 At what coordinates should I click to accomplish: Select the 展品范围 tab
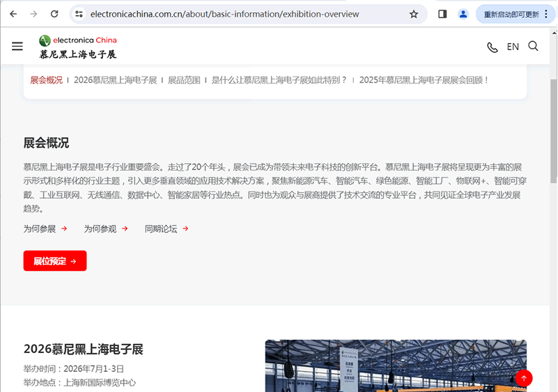pos(184,80)
